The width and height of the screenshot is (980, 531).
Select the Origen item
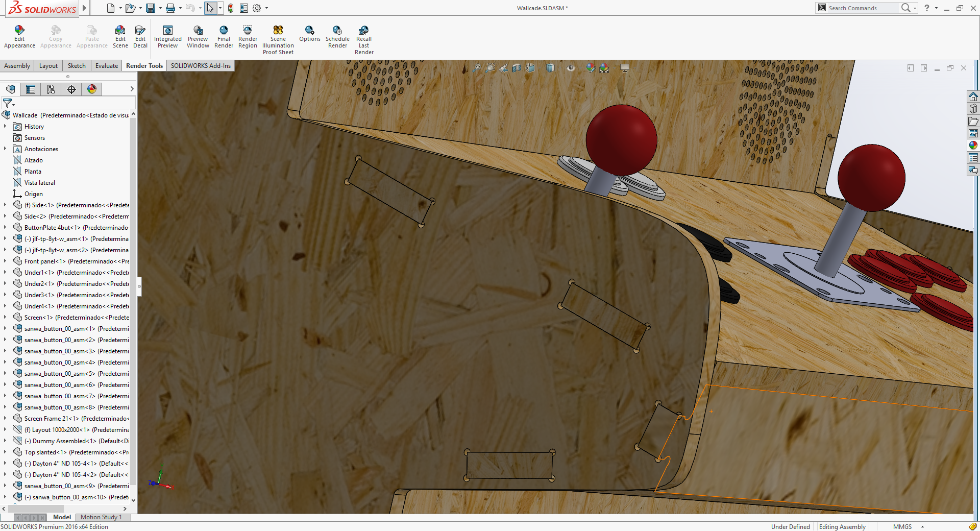click(34, 194)
